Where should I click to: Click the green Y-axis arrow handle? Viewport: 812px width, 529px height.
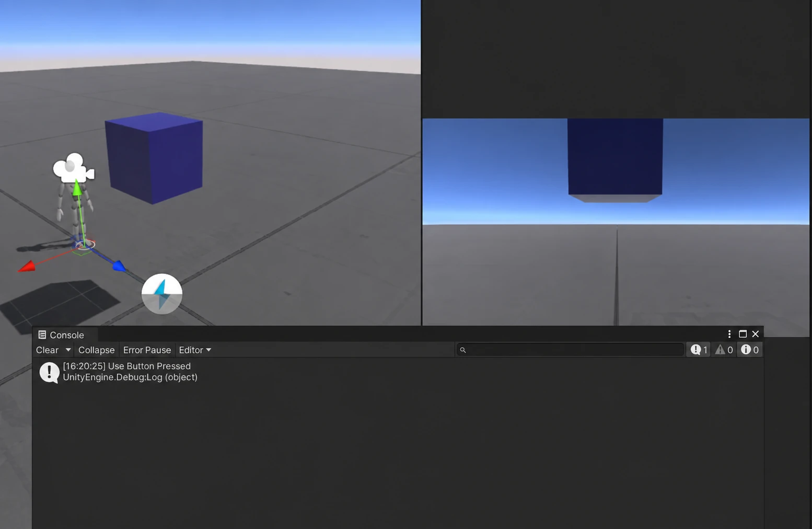pyautogui.click(x=77, y=187)
